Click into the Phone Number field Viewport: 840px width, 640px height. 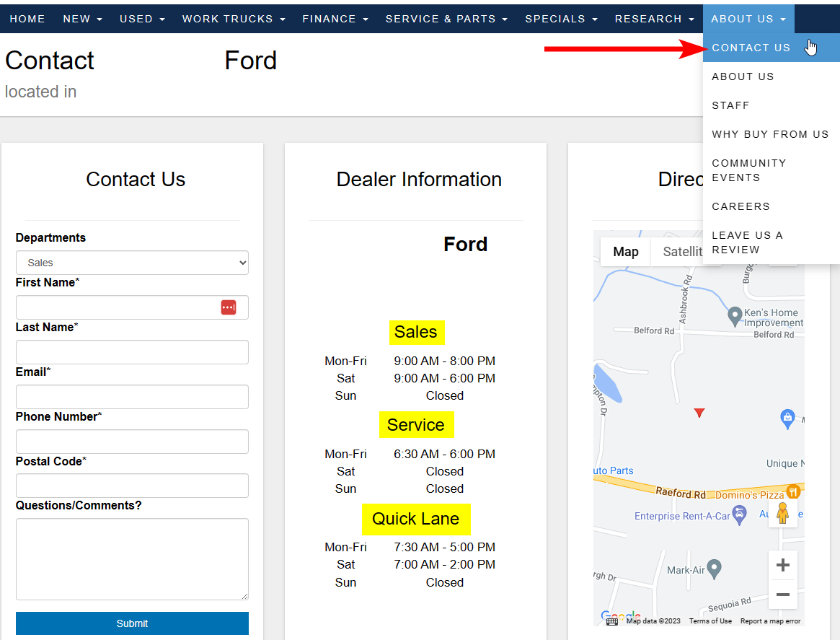click(x=133, y=442)
